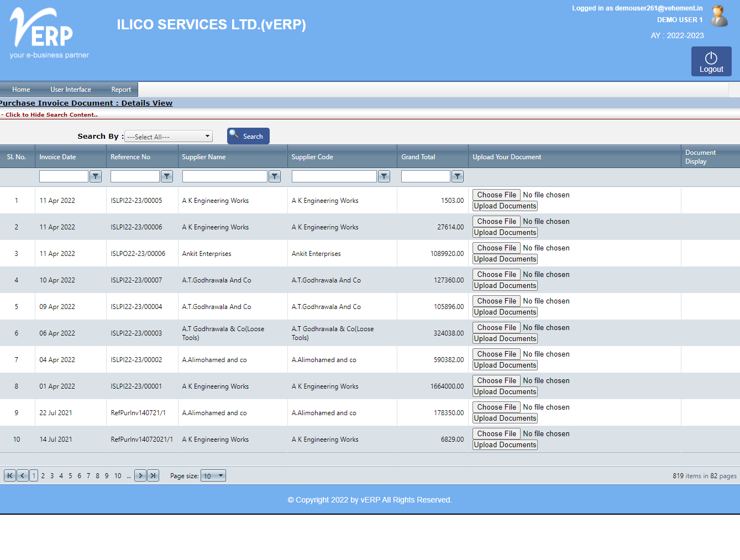Go to the previous page pager icon
Image resolution: width=740 pixels, height=560 pixels.
click(23, 475)
